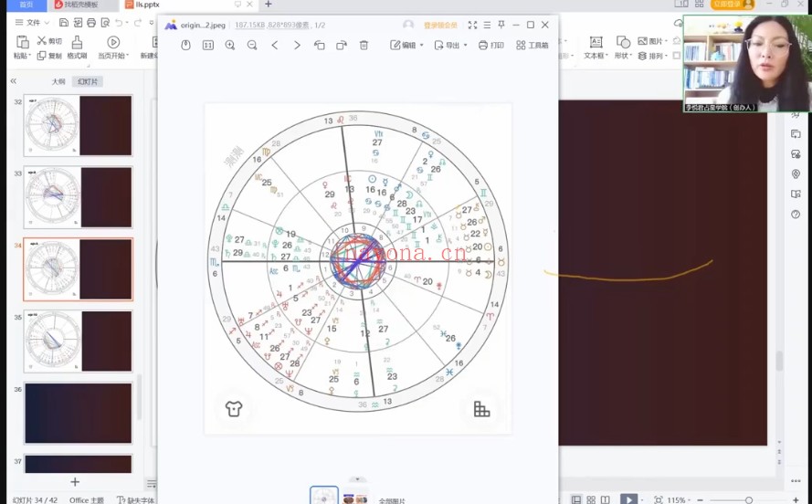
Task: Open the 图片 picture dropdown
Action: pos(652,41)
